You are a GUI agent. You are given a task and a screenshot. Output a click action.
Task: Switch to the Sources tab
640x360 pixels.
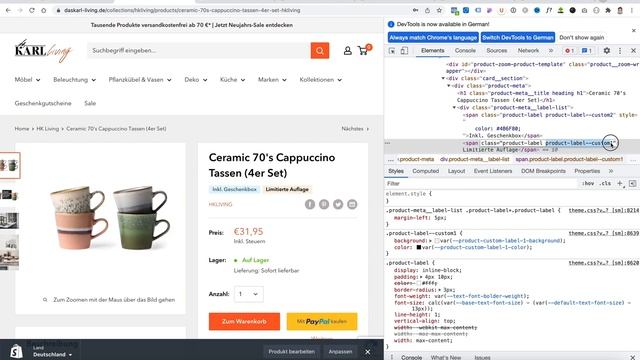pyautogui.click(x=496, y=51)
